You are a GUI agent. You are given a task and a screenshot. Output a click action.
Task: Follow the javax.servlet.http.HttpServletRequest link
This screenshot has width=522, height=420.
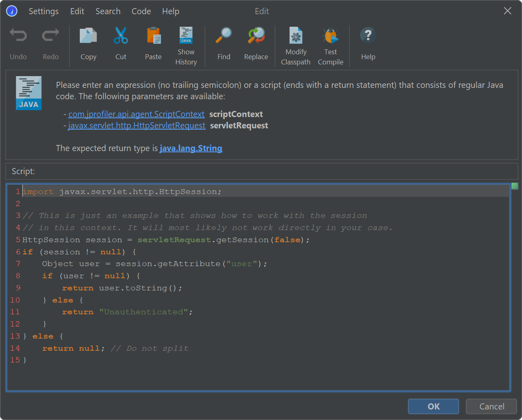(137, 126)
